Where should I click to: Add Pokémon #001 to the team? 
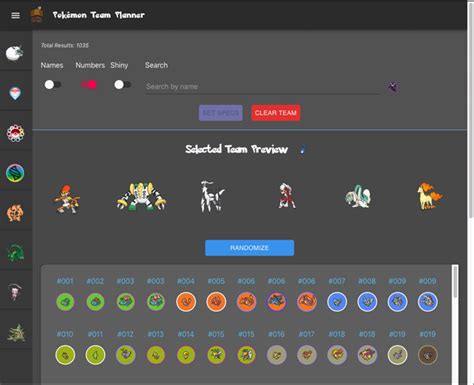coord(65,302)
